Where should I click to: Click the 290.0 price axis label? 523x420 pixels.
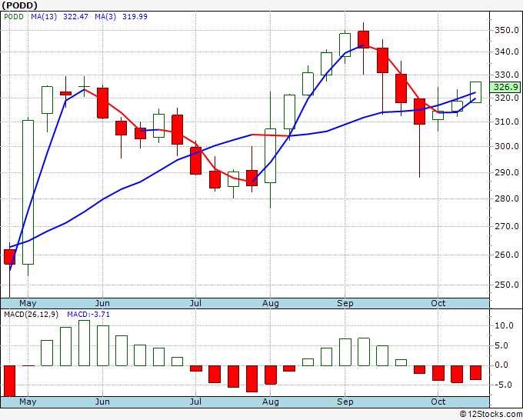tap(506, 172)
